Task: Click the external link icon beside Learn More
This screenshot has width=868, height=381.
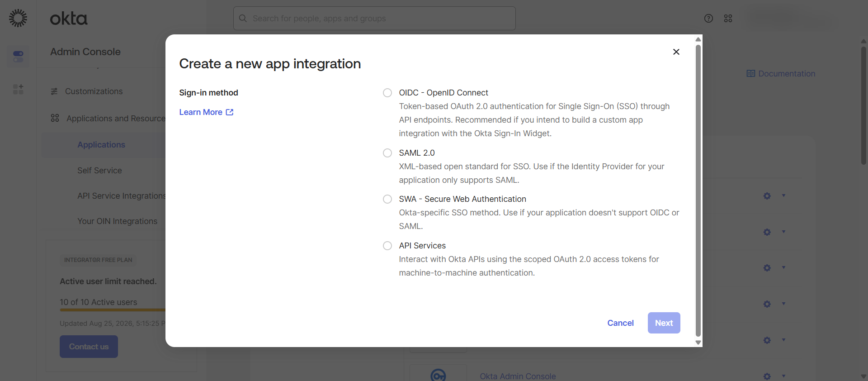Action: [x=230, y=112]
